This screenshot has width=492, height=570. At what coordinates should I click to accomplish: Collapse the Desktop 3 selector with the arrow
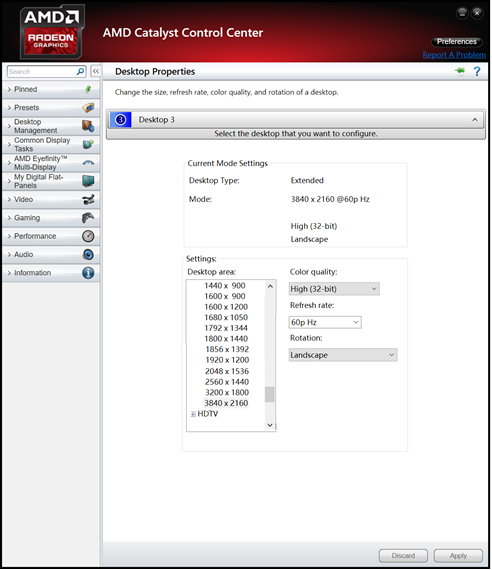(475, 120)
